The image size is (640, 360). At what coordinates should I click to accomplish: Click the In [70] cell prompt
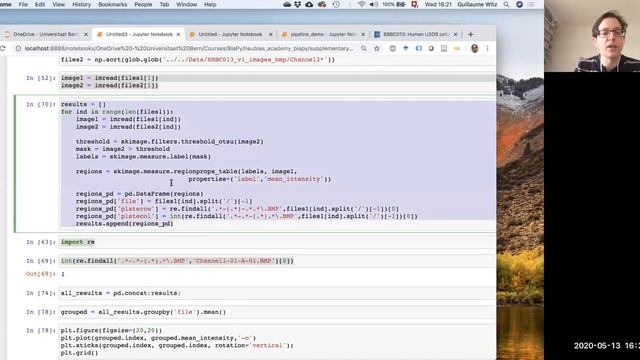tap(40, 104)
